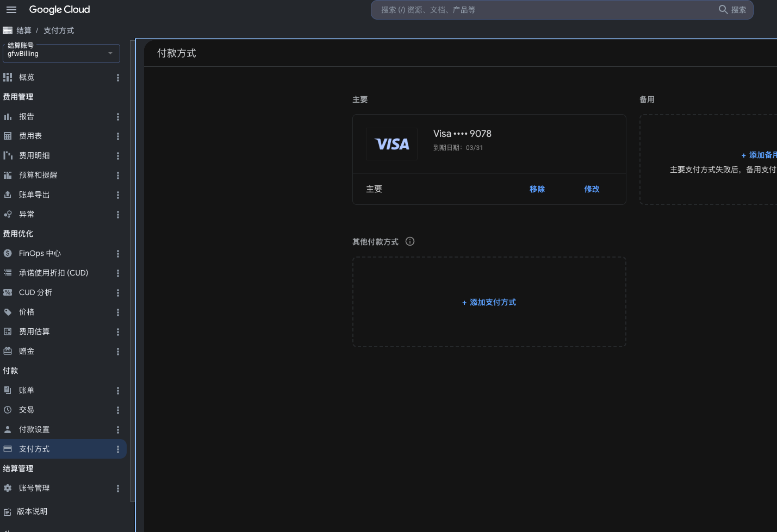777x532 pixels.
Task: Click the 账号管理 gear icon
Action: click(x=8, y=488)
